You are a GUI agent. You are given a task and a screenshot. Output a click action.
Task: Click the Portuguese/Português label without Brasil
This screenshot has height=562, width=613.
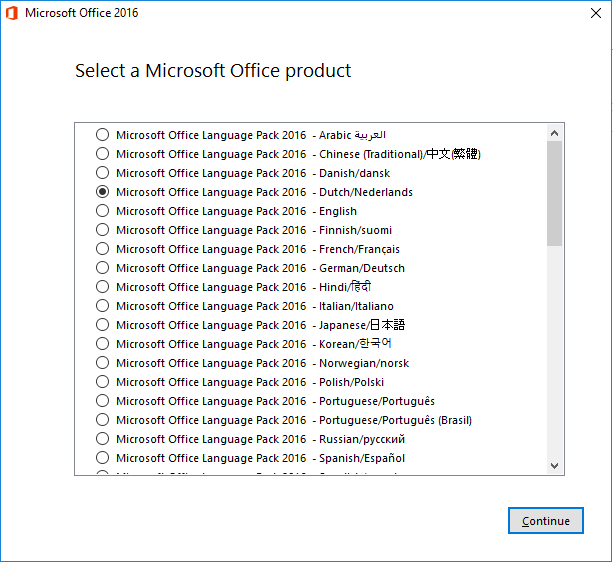point(377,401)
